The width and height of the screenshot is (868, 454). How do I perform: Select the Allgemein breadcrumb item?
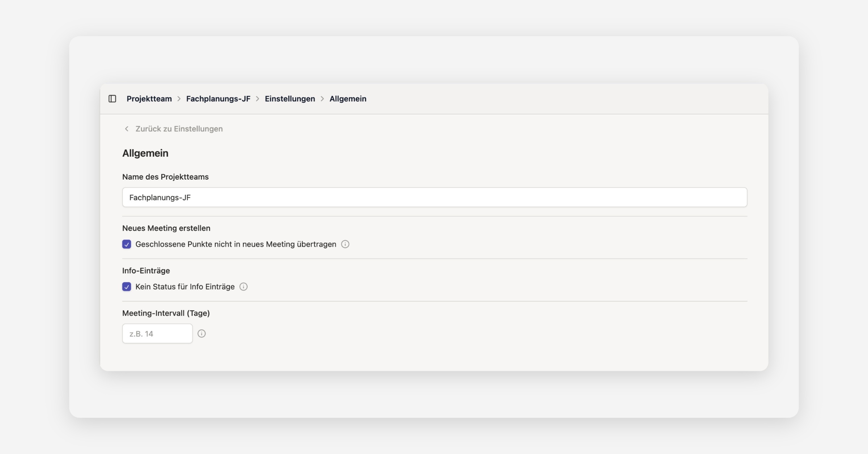[x=348, y=98]
